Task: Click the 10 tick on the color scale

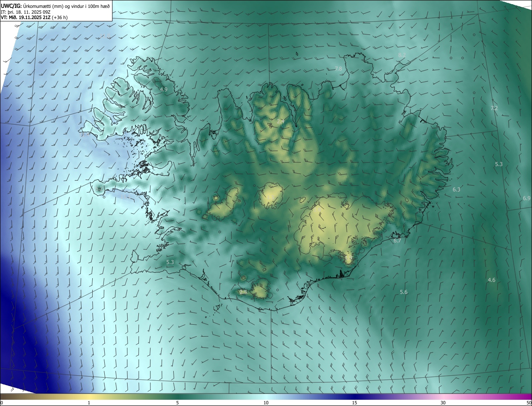Action: [x=266, y=403]
